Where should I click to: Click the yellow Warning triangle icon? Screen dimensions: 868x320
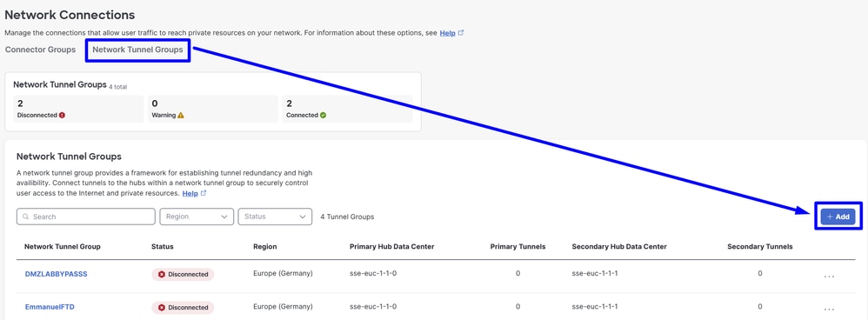(180, 115)
